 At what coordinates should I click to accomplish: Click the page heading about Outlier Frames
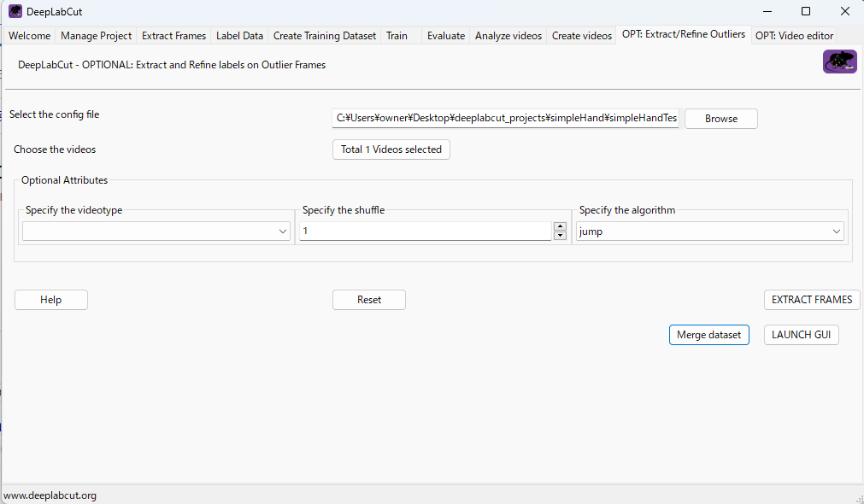click(172, 65)
